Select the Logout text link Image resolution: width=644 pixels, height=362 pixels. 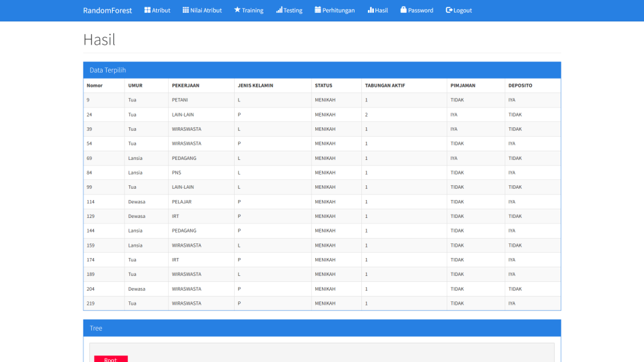(x=463, y=11)
